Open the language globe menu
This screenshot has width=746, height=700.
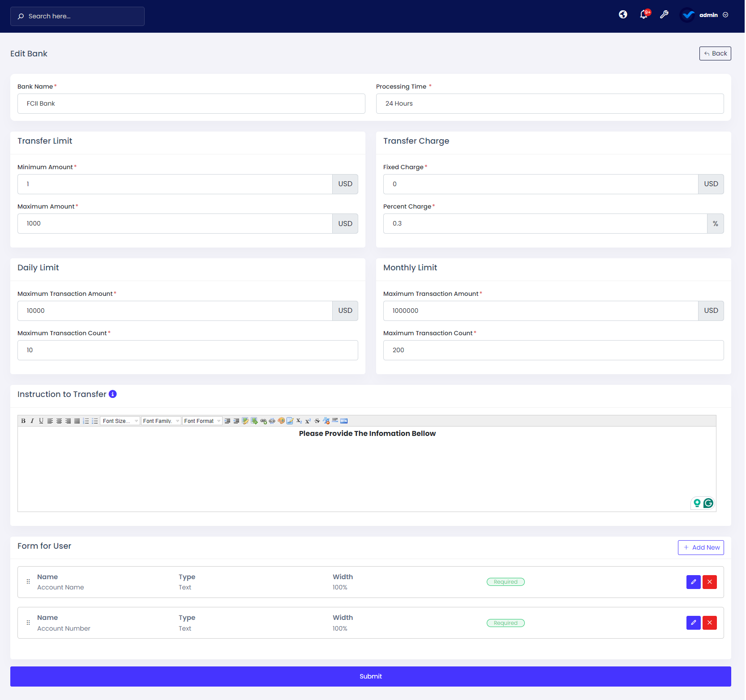623,14
